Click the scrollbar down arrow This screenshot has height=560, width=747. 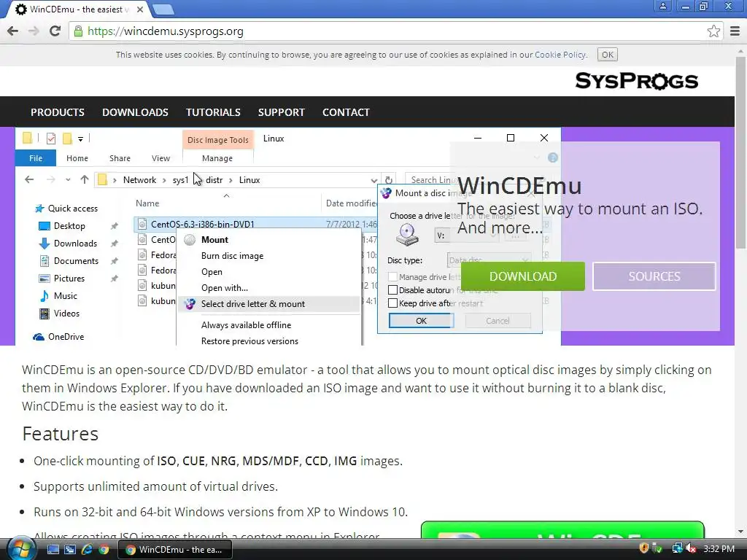click(741, 532)
